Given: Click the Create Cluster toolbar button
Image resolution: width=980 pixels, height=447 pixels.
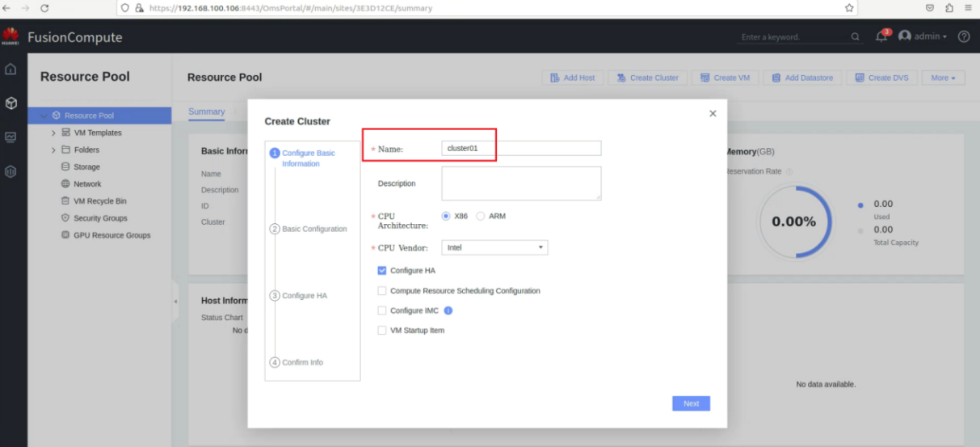Looking at the screenshot, I should point(647,78).
